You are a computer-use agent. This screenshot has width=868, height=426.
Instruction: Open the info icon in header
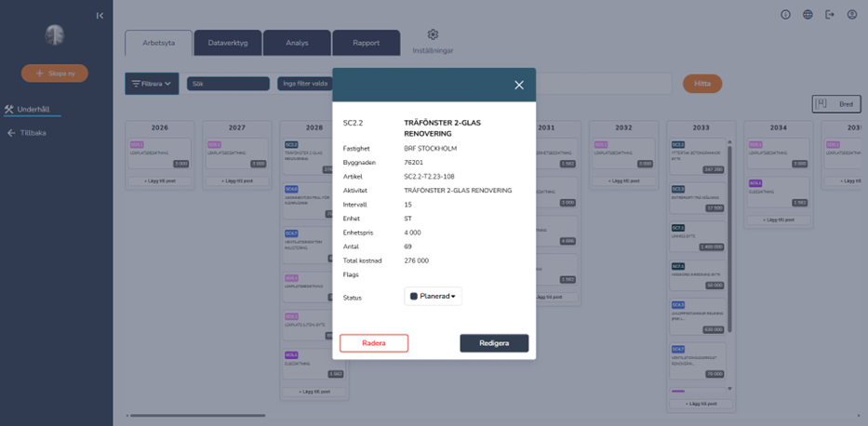point(785,15)
